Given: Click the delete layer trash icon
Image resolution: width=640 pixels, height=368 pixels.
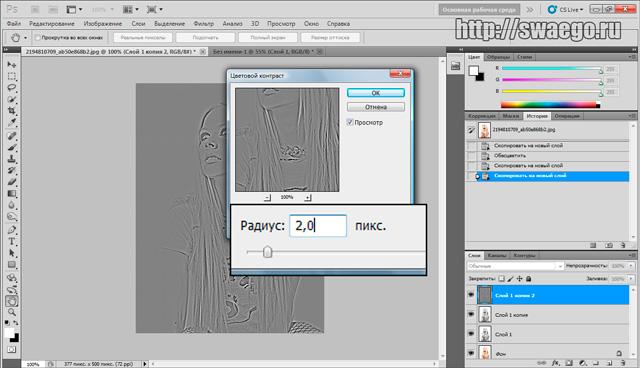Looking at the screenshot, I should 622,363.
